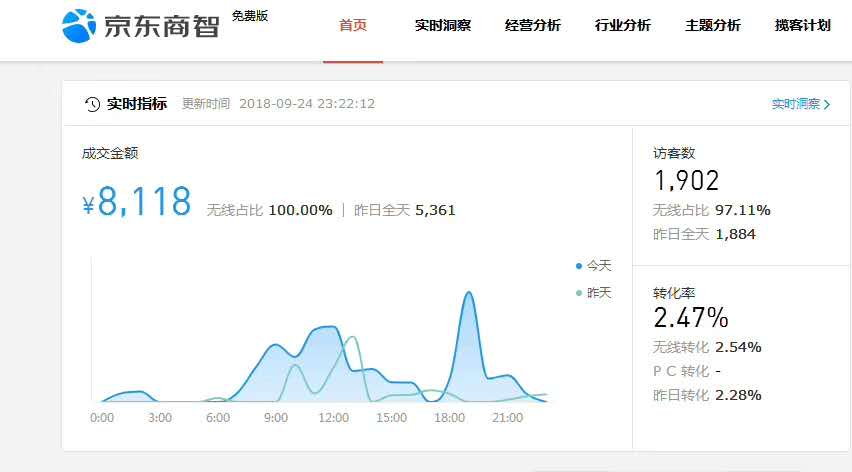The height and width of the screenshot is (472, 852).
Task: Open the 经营分析 menu tab
Action: point(532,26)
